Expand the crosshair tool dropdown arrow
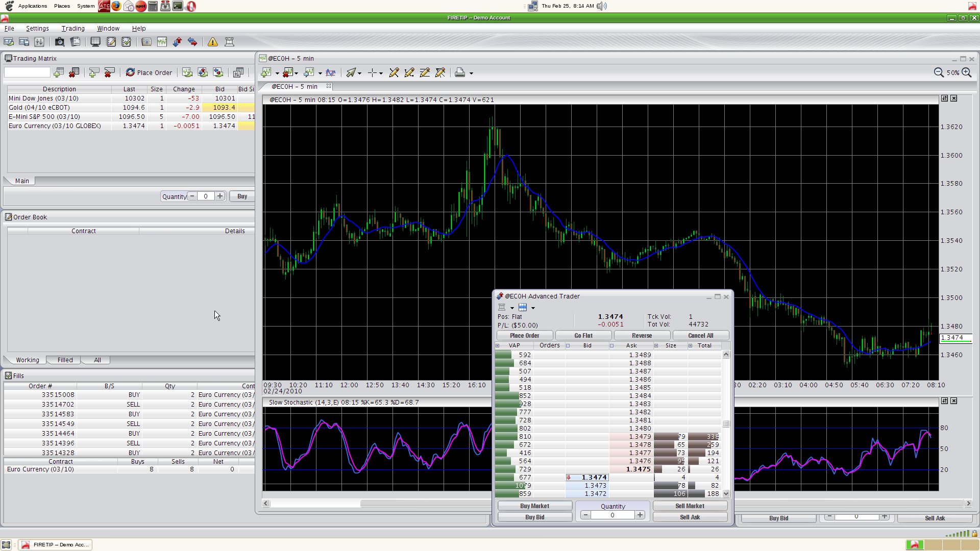This screenshot has height=551, width=980. pyautogui.click(x=381, y=73)
